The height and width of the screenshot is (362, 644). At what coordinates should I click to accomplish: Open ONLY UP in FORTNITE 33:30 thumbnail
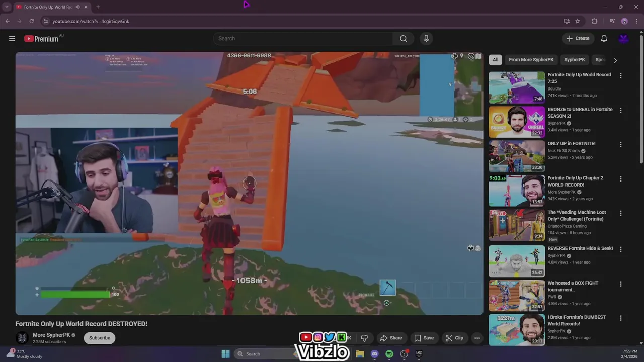pyautogui.click(x=517, y=156)
